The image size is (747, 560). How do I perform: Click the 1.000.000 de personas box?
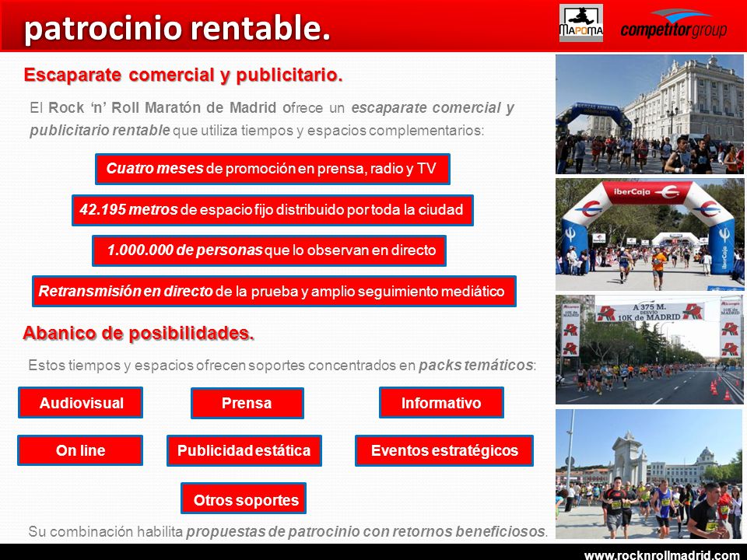[269, 250]
